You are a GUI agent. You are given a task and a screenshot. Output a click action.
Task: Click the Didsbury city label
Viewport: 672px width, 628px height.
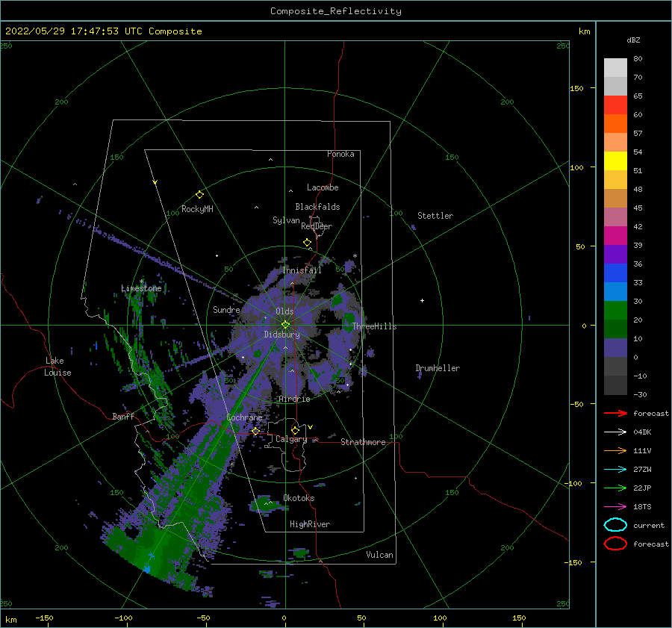(x=281, y=335)
